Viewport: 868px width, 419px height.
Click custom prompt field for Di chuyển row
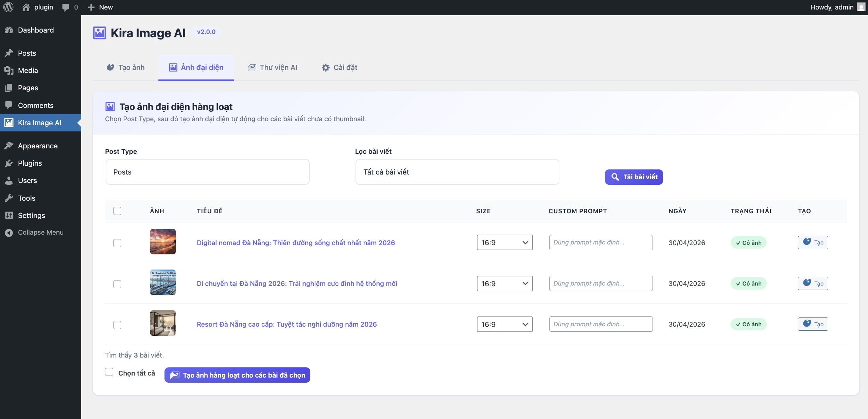tap(601, 284)
